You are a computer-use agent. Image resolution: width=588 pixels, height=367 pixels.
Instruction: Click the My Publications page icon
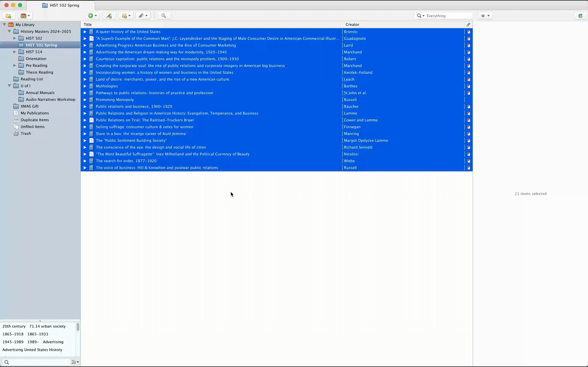16,113
